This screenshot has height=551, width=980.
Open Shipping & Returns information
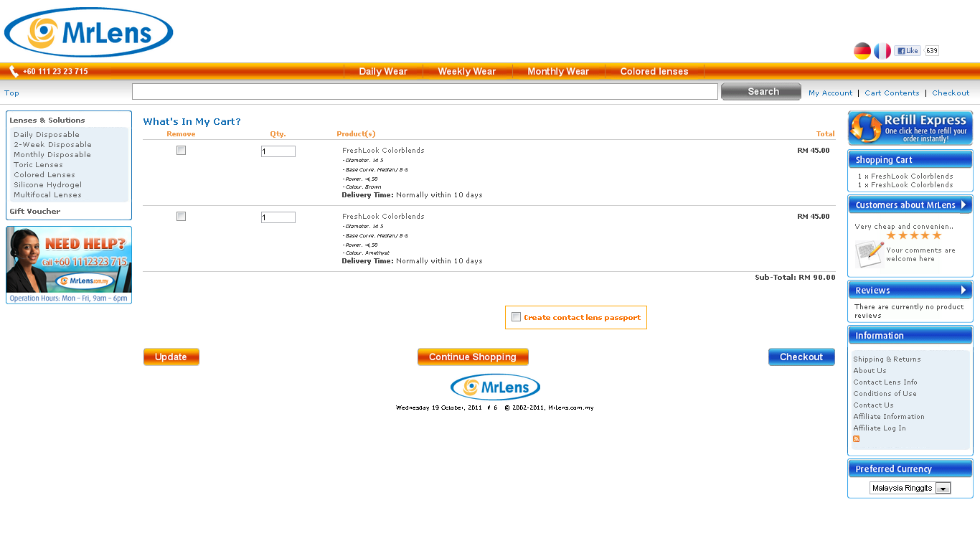coord(887,359)
